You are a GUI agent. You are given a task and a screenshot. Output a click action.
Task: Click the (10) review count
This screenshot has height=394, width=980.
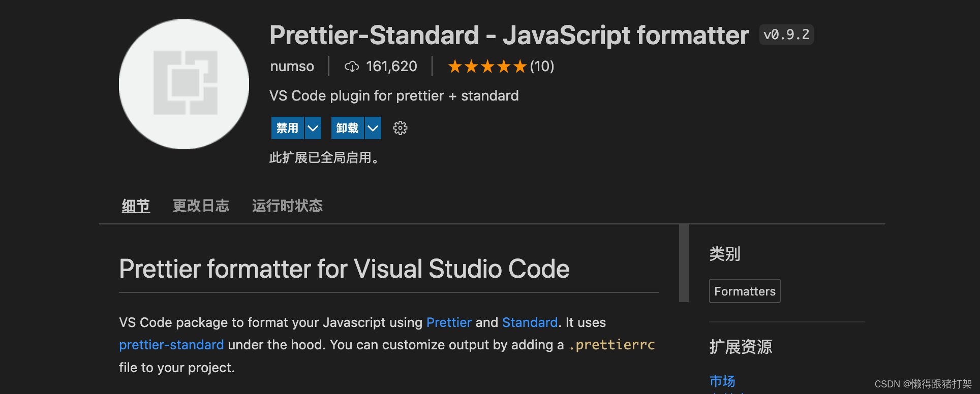[x=542, y=67]
